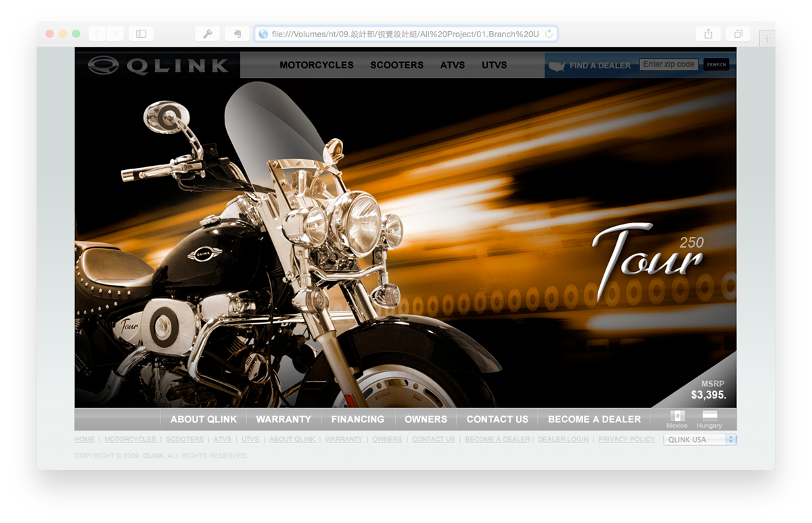812x523 pixels.
Task: Click FIND A DEALER text
Action: click(x=600, y=66)
